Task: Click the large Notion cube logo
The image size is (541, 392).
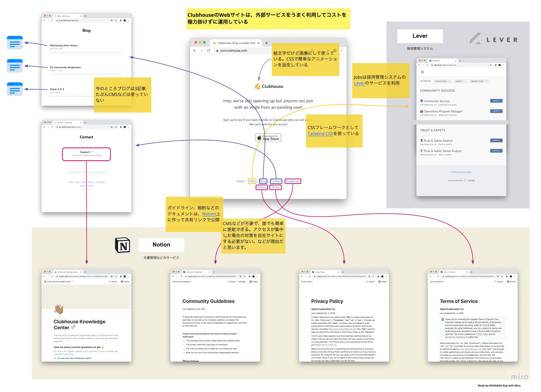Action: [123, 245]
